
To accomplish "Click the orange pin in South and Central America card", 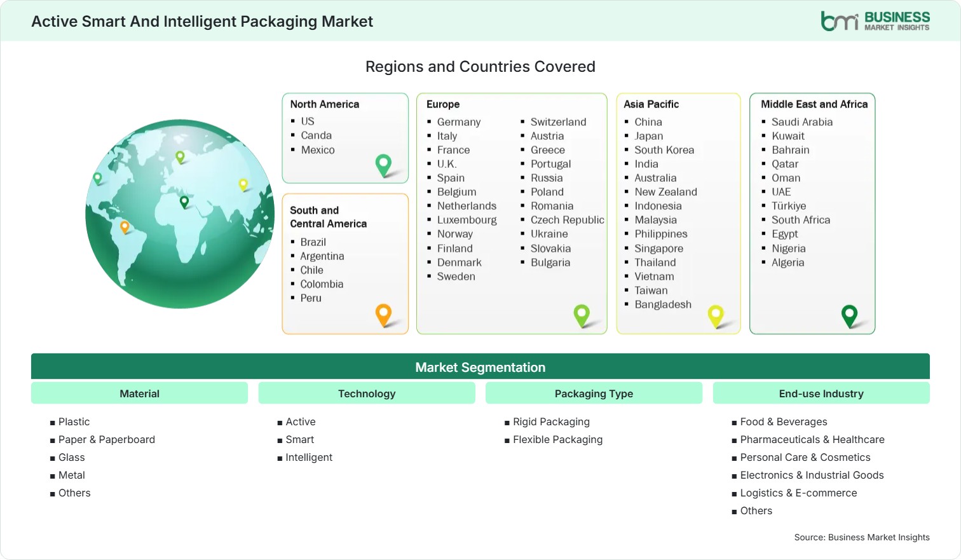I will (x=383, y=315).
